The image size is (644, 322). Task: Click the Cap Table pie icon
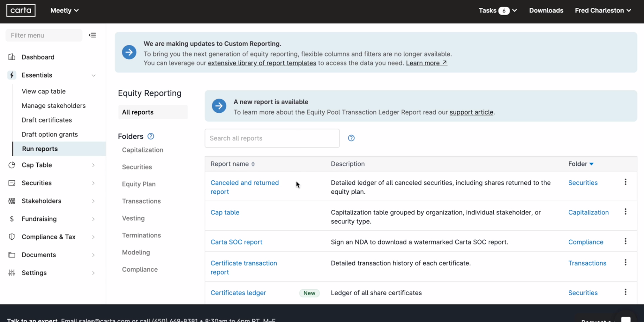(12, 165)
